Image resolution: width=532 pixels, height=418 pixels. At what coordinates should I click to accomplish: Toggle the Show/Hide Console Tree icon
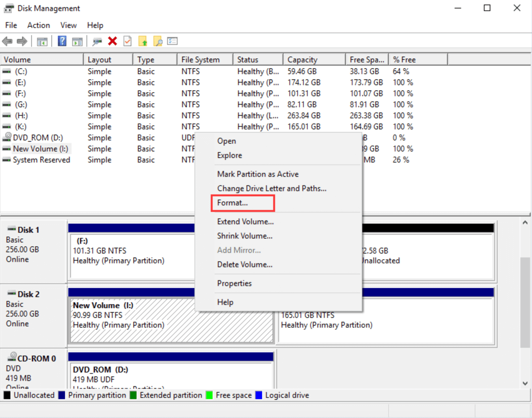click(42, 41)
